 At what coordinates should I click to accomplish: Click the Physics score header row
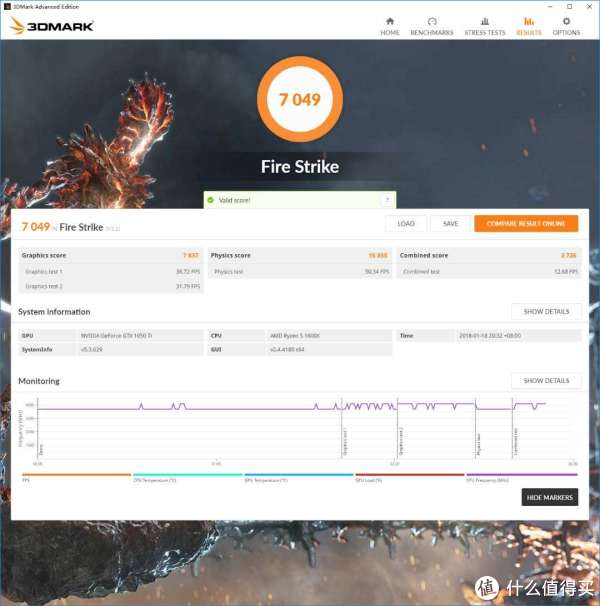[300, 255]
